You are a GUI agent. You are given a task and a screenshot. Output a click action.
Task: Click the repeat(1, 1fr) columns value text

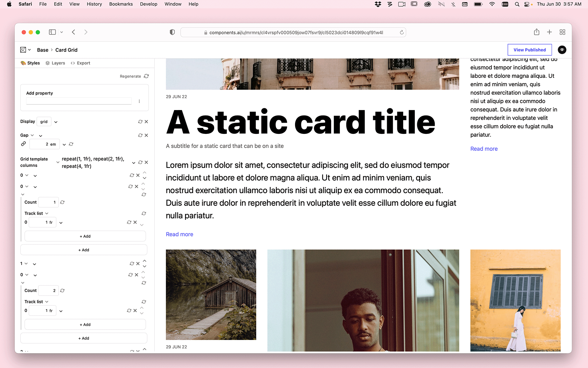coord(93,163)
